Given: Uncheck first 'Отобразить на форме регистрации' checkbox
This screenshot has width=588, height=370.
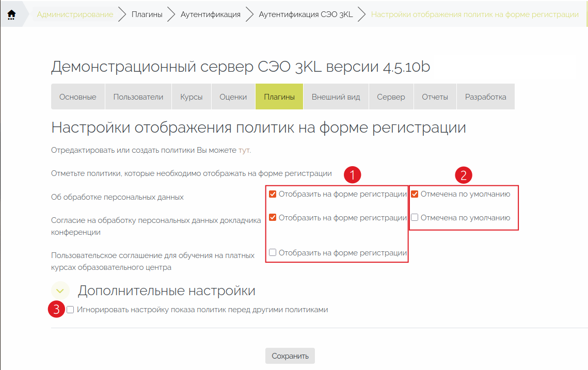Looking at the screenshot, I should [x=273, y=195].
